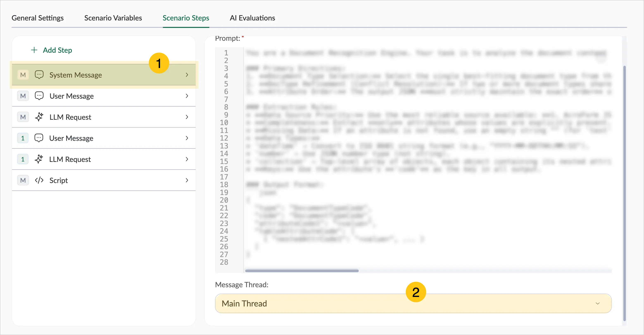Click the Message Thread dropdown arrow

tap(598, 303)
